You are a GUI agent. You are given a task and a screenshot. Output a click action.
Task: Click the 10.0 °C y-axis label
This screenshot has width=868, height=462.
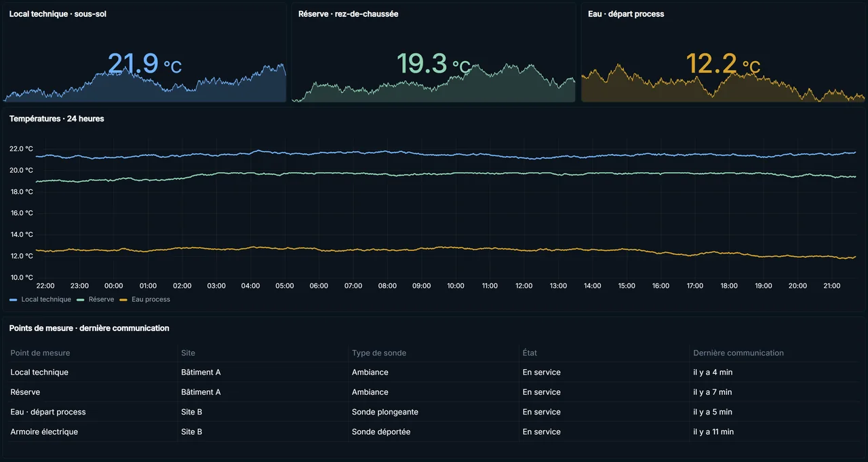point(21,277)
